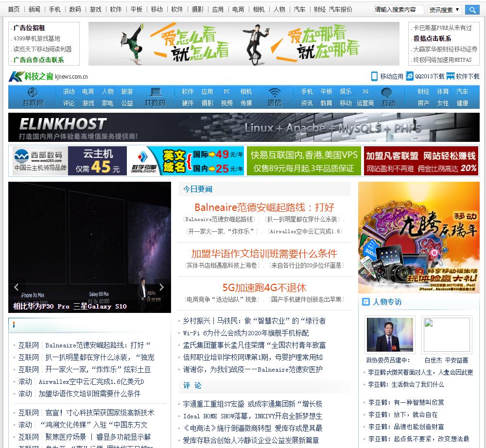This screenshot has height=448, width=486.
Task: Open article 宇通重工重组ST宏盛
Action: (252, 404)
